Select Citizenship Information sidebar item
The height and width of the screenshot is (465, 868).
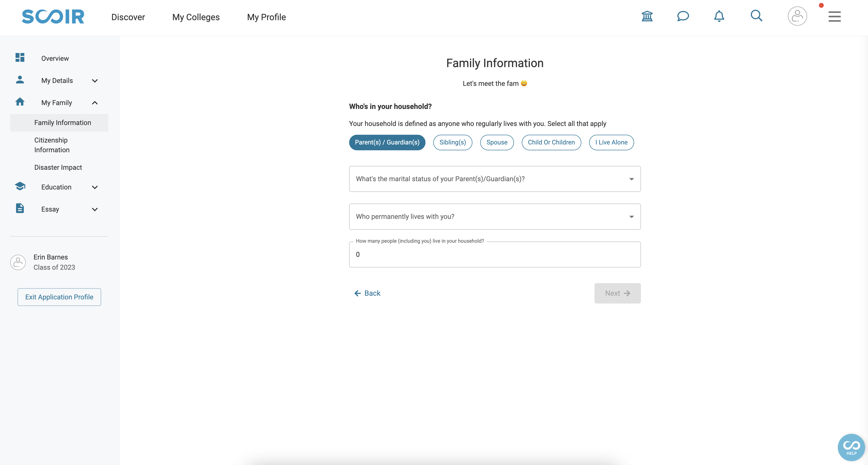pyautogui.click(x=52, y=145)
